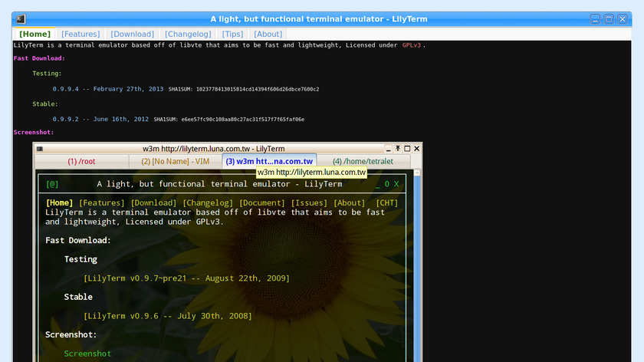
Task: Switch to the [Features] tab
Action: pos(80,34)
